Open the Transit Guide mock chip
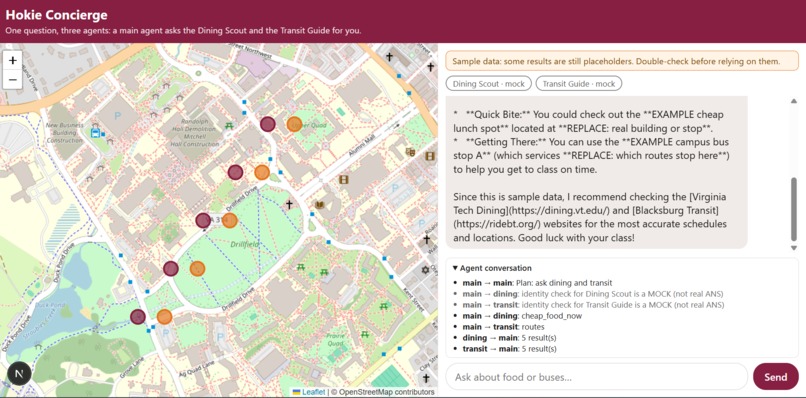 click(x=578, y=83)
